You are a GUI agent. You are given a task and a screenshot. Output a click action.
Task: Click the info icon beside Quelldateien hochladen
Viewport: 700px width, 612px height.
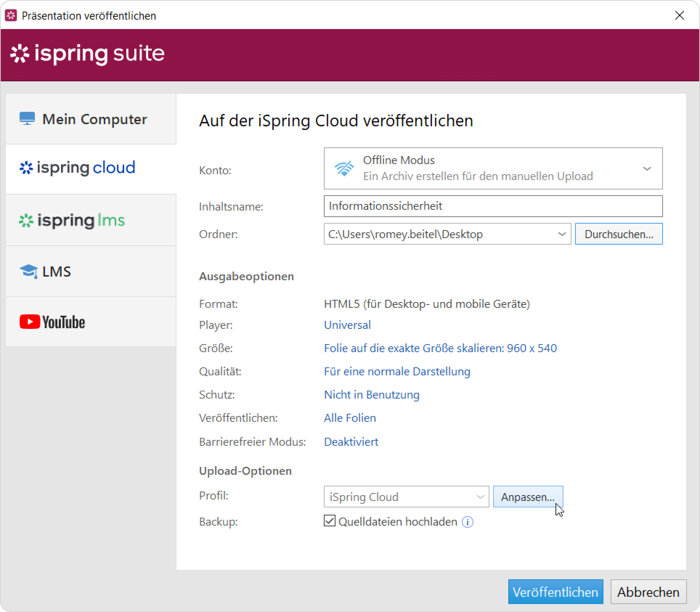click(467, 522)
